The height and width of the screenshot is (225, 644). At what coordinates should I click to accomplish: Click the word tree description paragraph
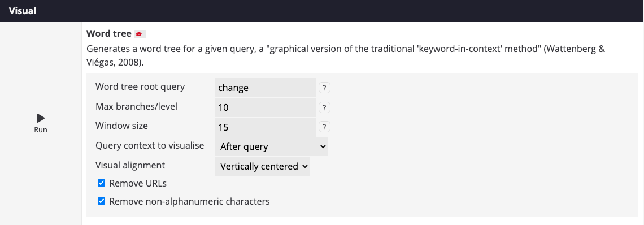(345, 56)
